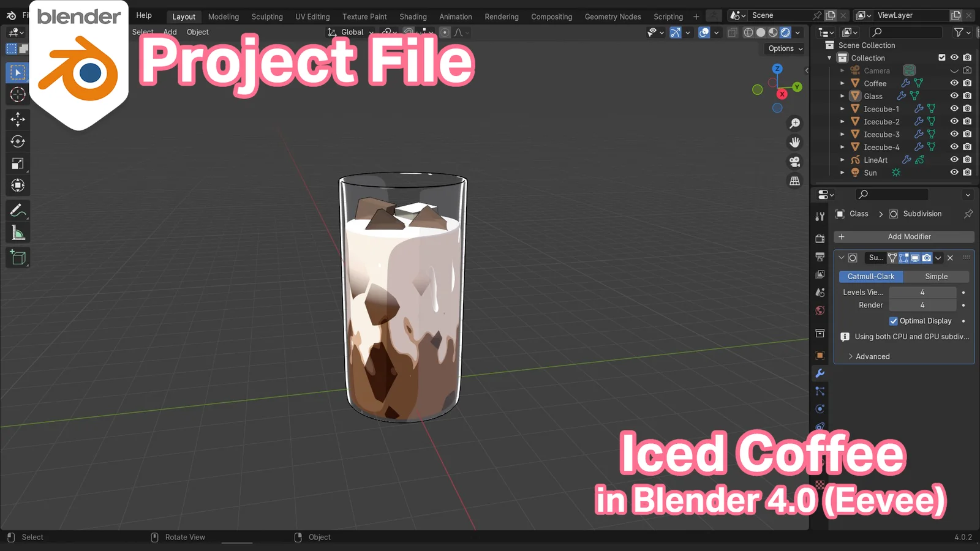Expand the Icecube-1 tree item
The image size is (980, 551).
pyautogui.click(x=842, y=109)
